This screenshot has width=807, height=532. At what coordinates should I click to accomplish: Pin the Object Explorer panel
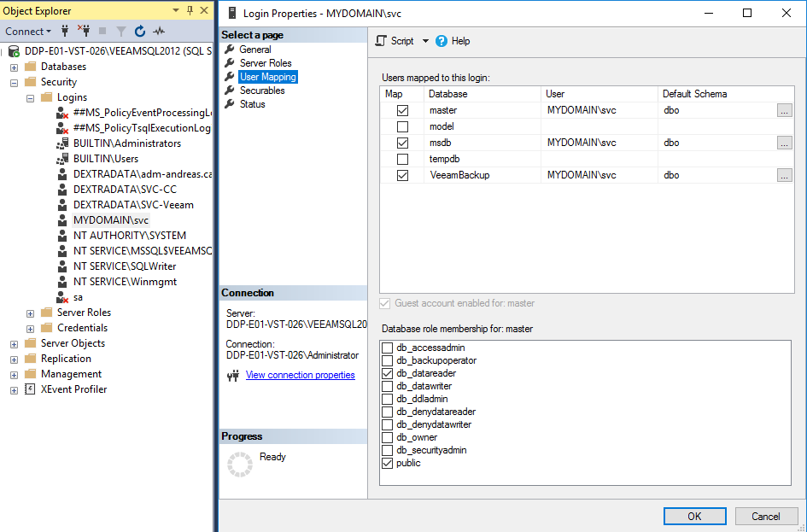coord(190,10)
